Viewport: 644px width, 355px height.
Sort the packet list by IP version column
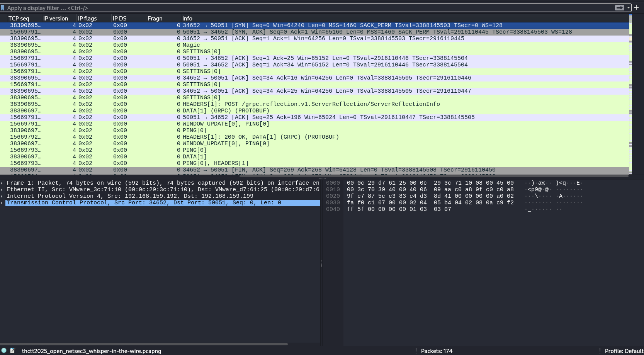click(x=59, y=18)
